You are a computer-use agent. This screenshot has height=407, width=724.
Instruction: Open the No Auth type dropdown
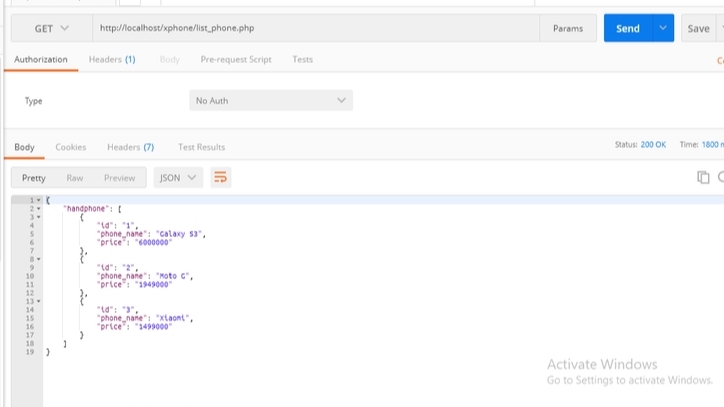pos(271,101)
